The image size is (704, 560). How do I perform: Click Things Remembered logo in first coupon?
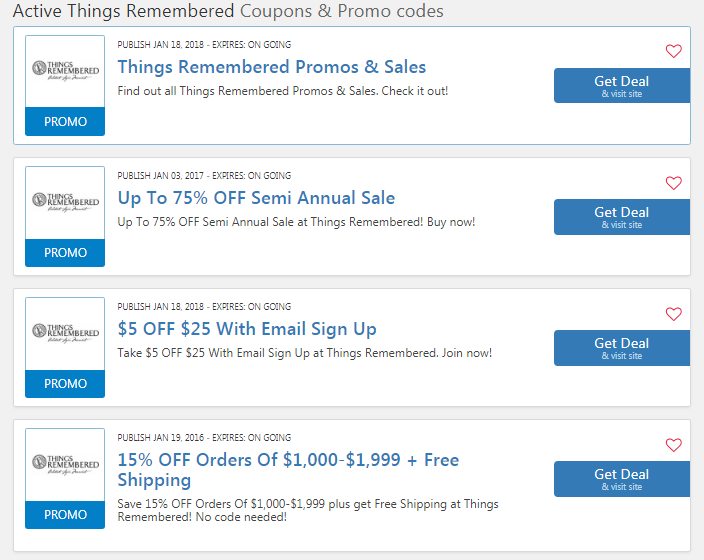tap(66, 71)
